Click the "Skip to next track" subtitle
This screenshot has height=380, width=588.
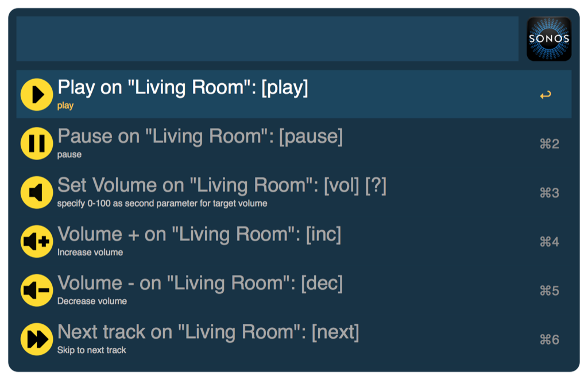[92, 350]
